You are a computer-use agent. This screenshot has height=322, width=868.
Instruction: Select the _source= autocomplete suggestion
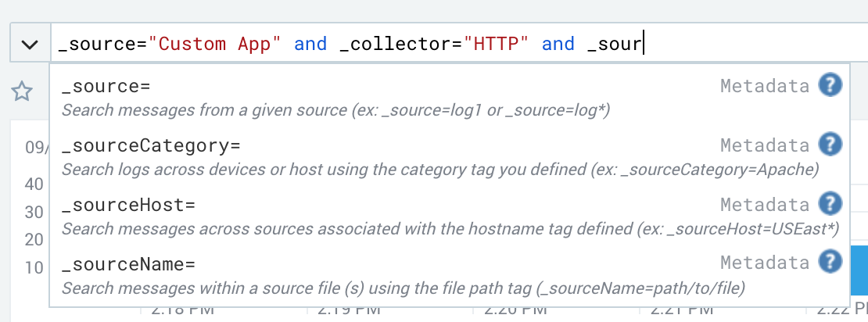point(450,97)
